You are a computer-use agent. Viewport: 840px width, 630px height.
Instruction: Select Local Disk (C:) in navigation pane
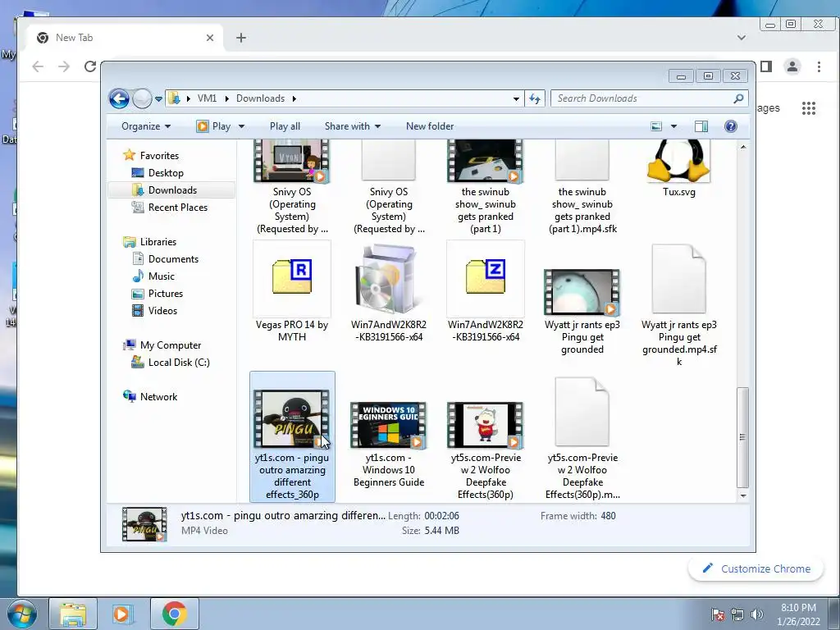pyautogui.click(x=179, y=363)
